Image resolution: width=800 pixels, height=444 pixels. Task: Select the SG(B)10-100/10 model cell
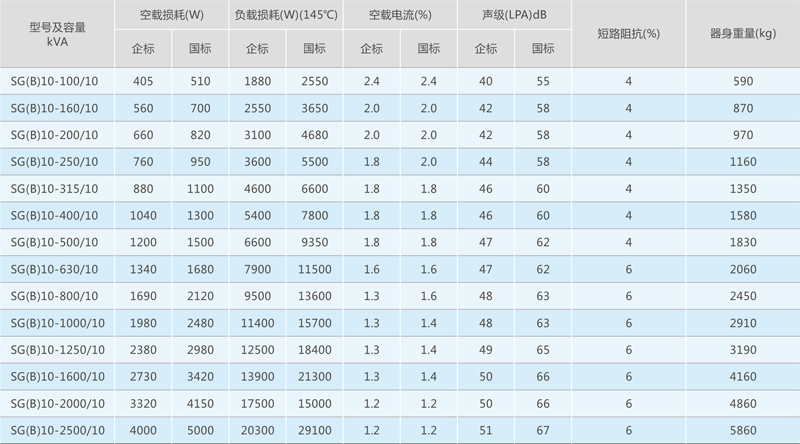(x=57, y=81)
